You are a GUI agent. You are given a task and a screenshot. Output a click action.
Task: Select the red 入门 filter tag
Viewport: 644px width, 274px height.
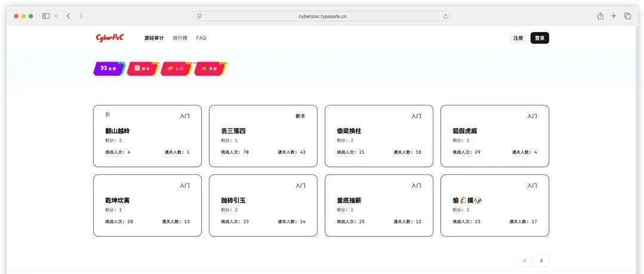coord(176,69)
